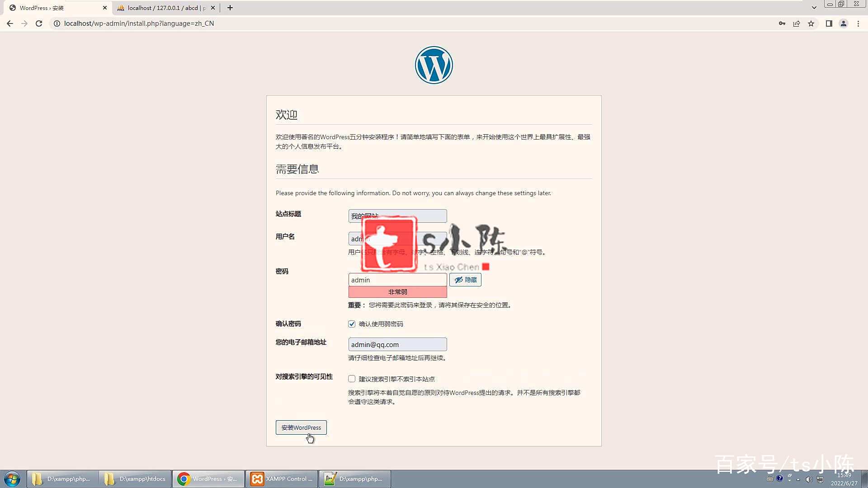Image resolution: width=868 pixels, height=488 pixels.
Task: Open taskbar window D:\xampp\htdocs
Action: click(135, 479)
